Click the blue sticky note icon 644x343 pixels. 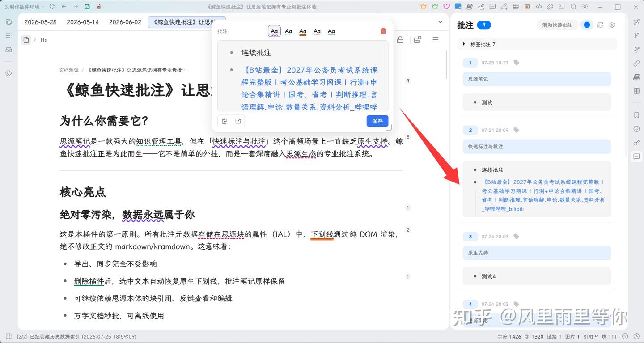[x=458, y=7]
